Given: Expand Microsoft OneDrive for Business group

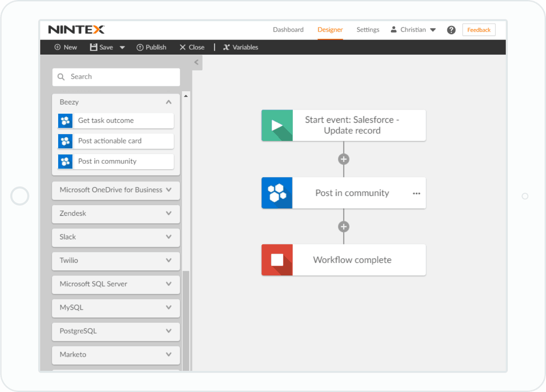Looking at the screenshot, I should [116, 190].
